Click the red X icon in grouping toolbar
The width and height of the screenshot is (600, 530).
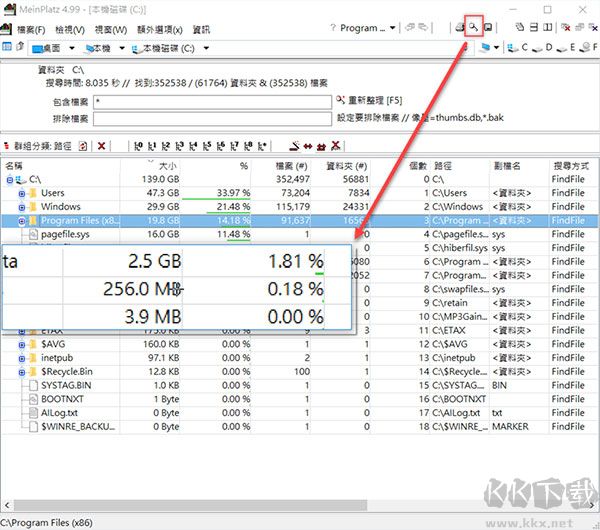pyautogui.click(x=101, y=146)
